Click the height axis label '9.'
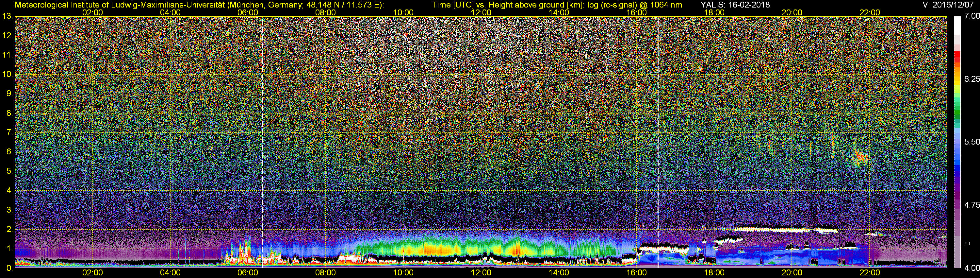Viewport: 980px width, 278px height. [x=9, y=94]
